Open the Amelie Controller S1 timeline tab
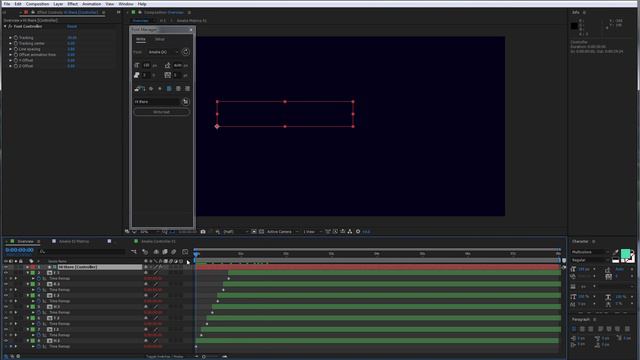Image resolution: width=640 pixels, height=360 pixels. 158,242
